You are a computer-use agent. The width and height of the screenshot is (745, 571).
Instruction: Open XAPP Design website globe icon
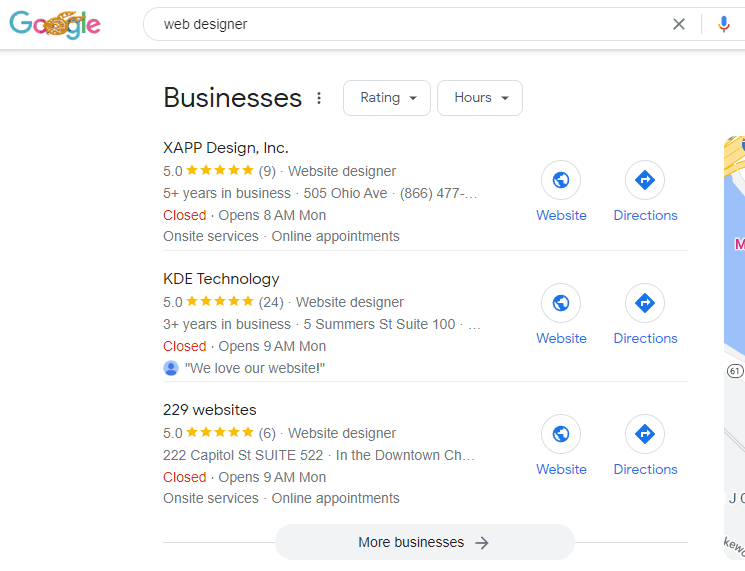[561, 181]
